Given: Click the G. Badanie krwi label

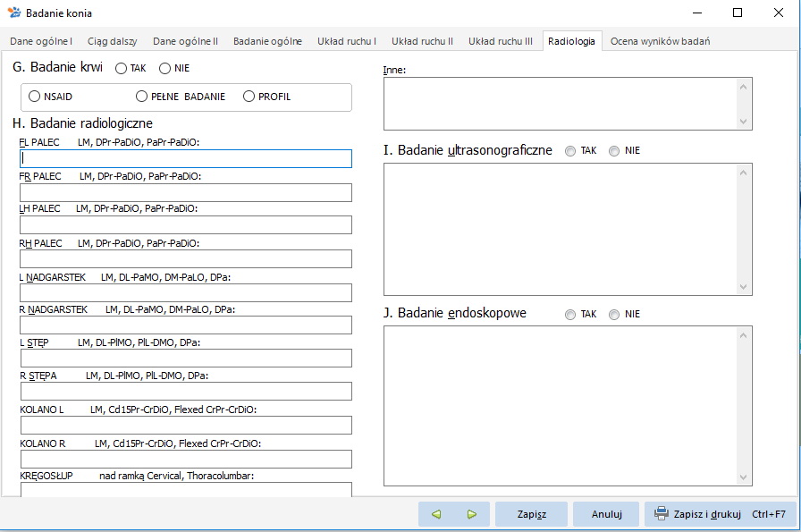Looking at the screenshot, I should [x=58, y=67].
